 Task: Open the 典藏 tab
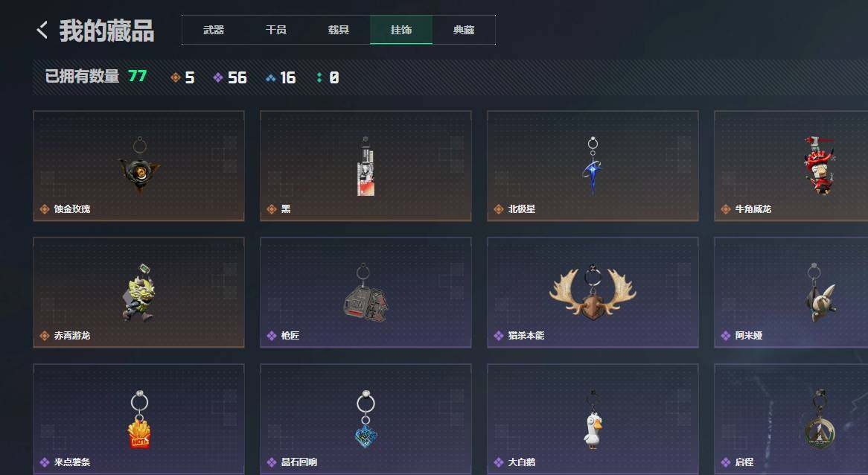click(464, 30)
